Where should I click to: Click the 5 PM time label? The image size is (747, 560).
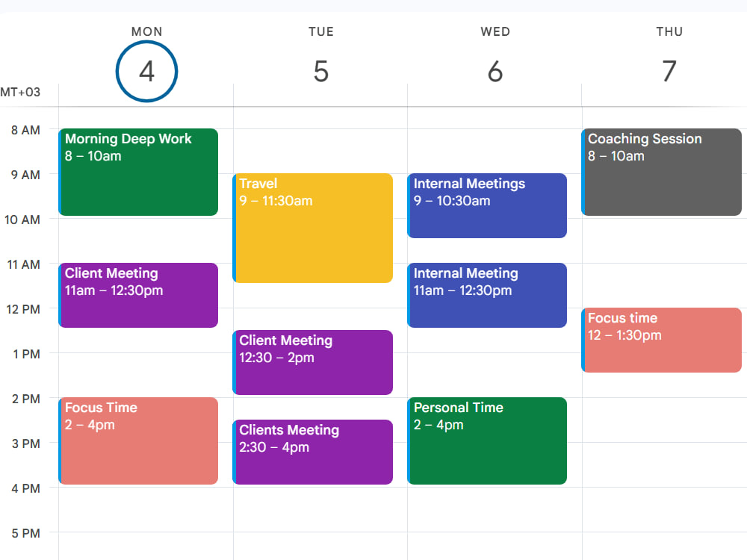26,533
